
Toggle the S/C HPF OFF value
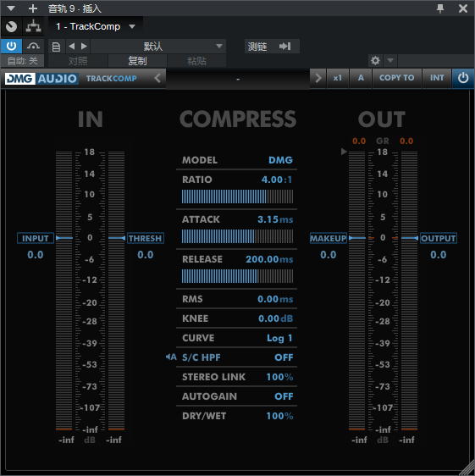[284, 357]
